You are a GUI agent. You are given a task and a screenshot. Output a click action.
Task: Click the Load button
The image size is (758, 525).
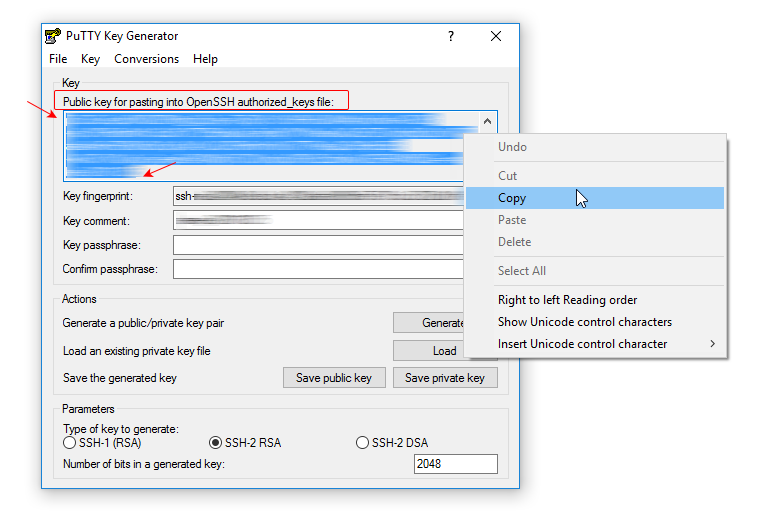point(444,351)
